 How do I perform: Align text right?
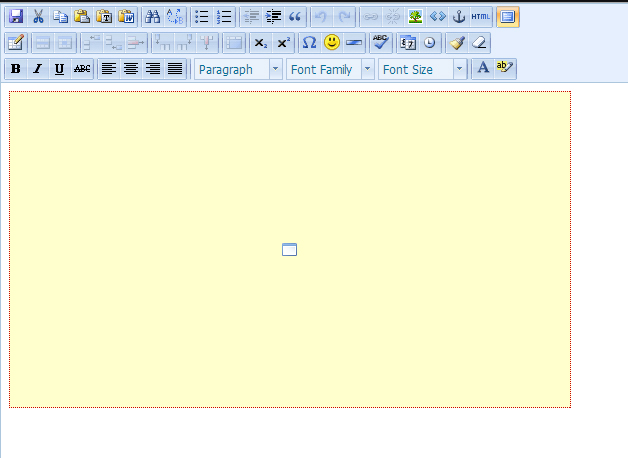click(x=153, y=69)
